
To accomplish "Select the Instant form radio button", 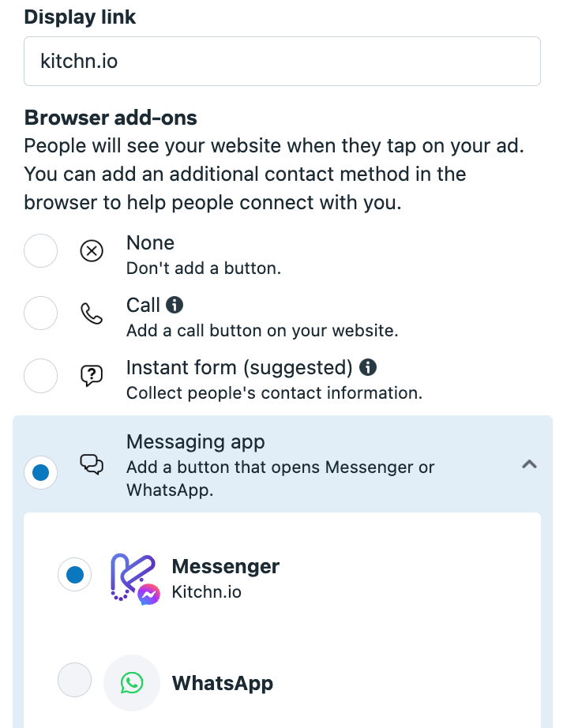I will [41, 376].
